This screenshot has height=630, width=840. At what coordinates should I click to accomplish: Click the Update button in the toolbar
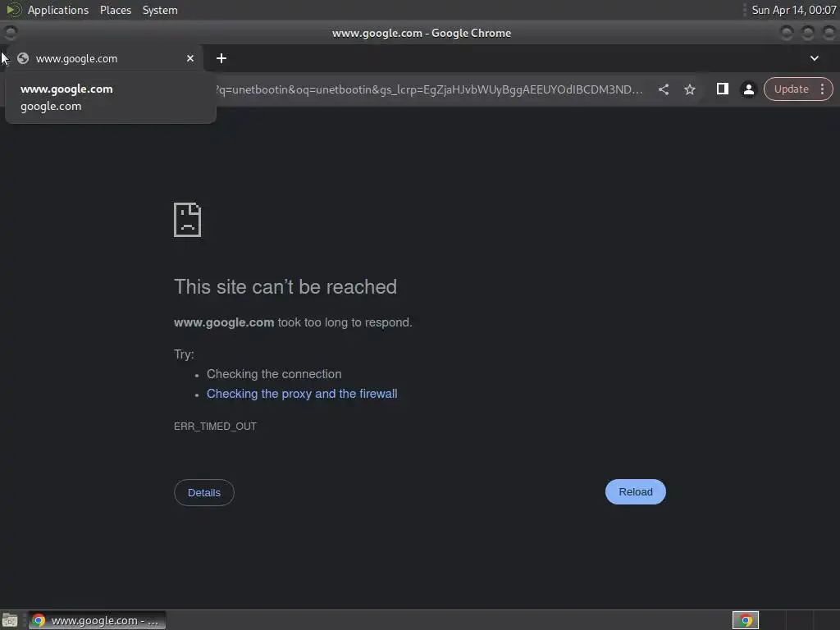tap(791, 89)
